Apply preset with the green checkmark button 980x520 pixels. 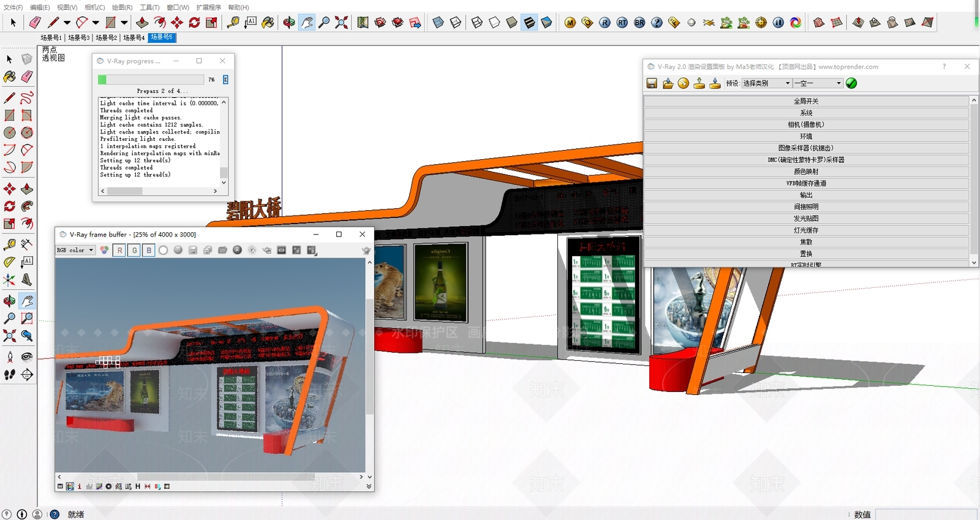(851, 83)
